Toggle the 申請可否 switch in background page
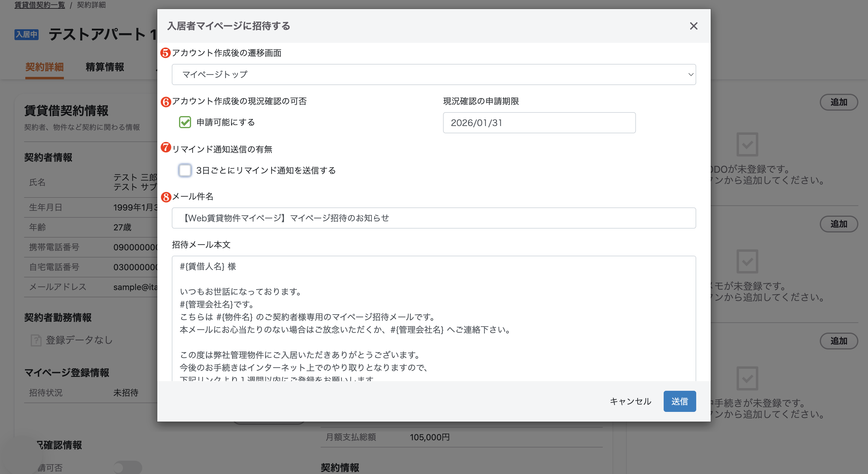The height and width of the screenshot is (474, 868). click(x=127, y=467)
